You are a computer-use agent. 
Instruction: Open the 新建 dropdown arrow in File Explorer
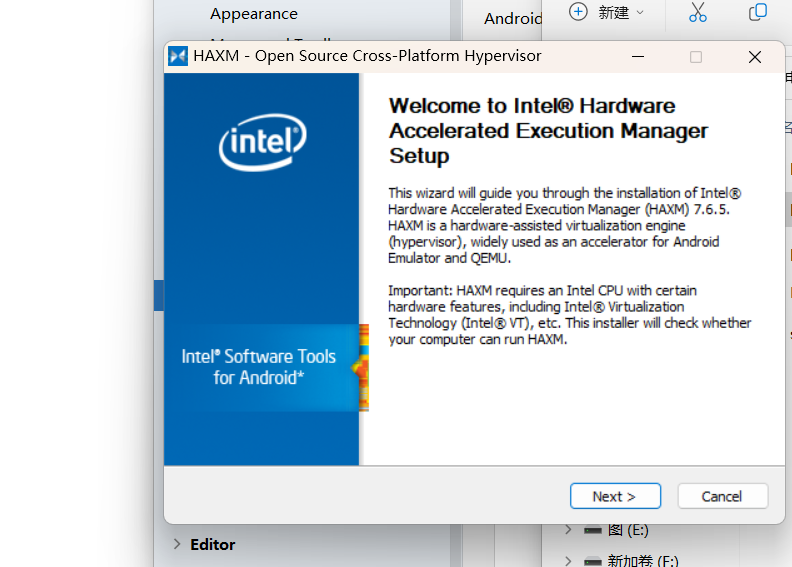(640, 13)
